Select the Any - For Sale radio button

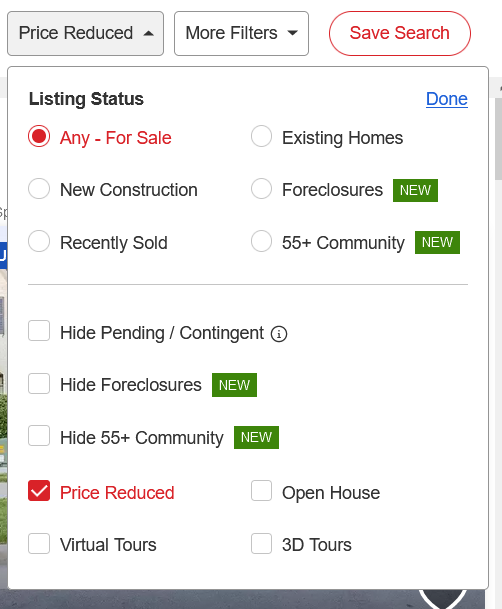point(39,136)
